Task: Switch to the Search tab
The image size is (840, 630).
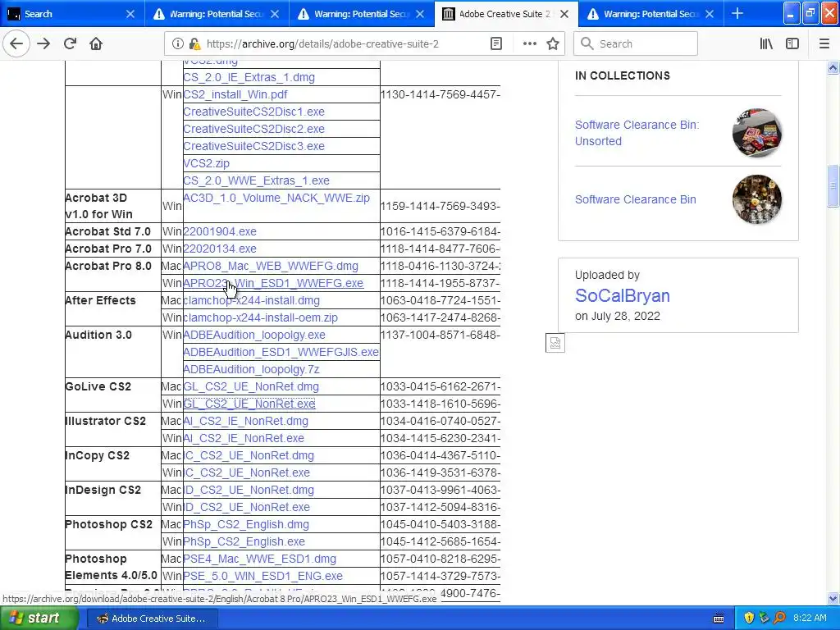Action: click(x=72, y=13)
